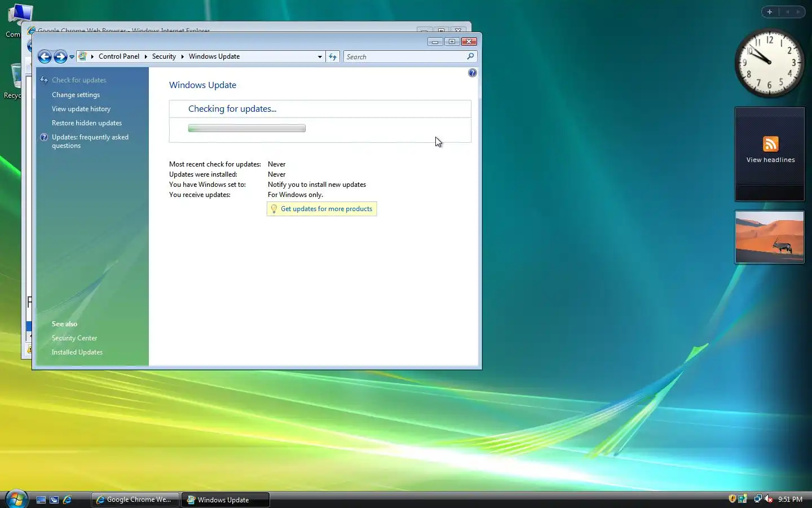Click Show Desktop in Quick Launch
The width and height of the screenshot is (812, 508).
[41, 500]
